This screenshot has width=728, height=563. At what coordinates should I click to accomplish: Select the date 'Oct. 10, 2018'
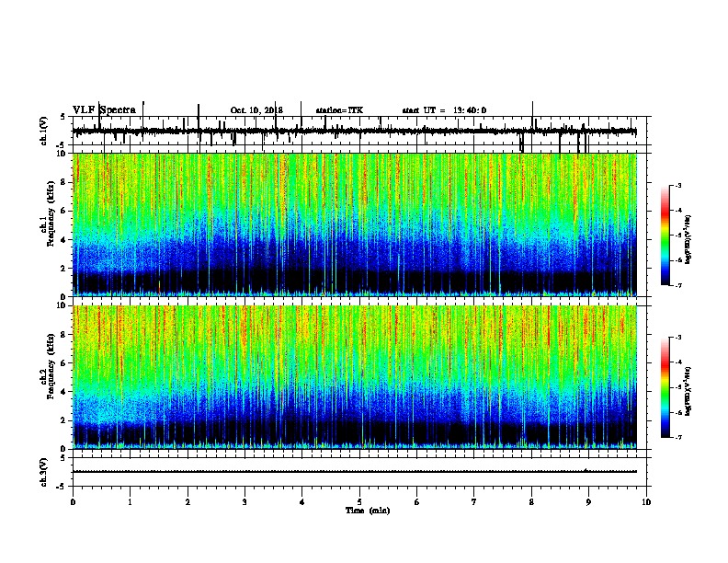click(256, 110)
